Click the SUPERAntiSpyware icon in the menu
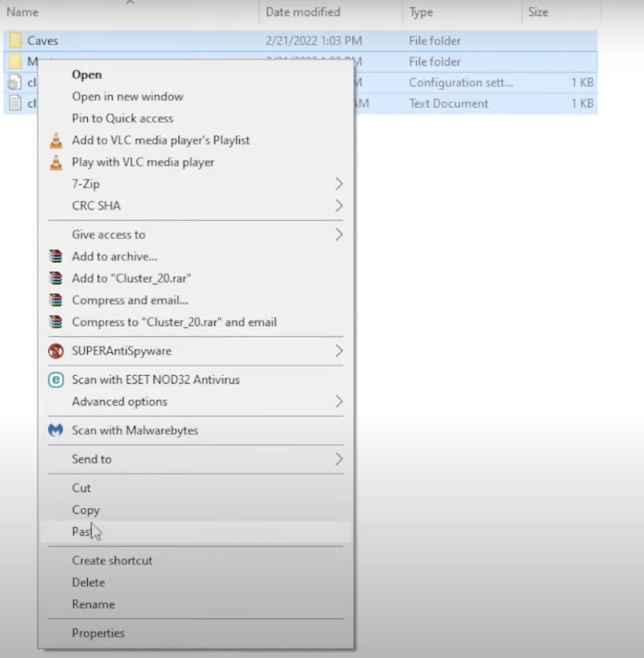Screen dimensions: 644x658 [56, 351]
